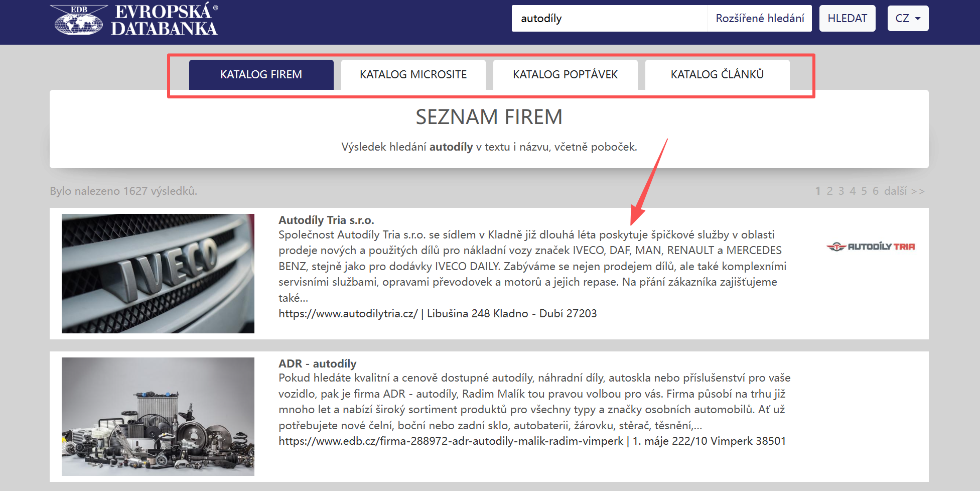Open the ADR - autodíly title link
The height and width of the screenshot is (491, 980).
(317, 363)
